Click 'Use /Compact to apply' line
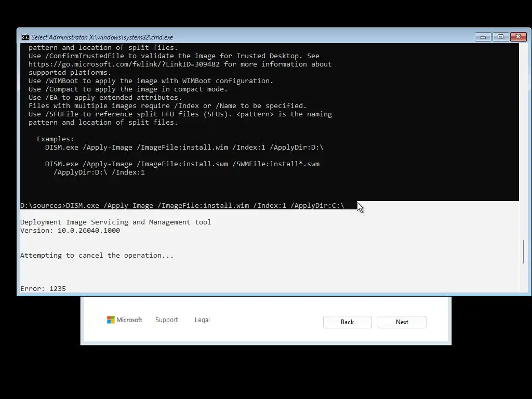The width and height of the screenshot is (532, 399). tap(128, 89)
